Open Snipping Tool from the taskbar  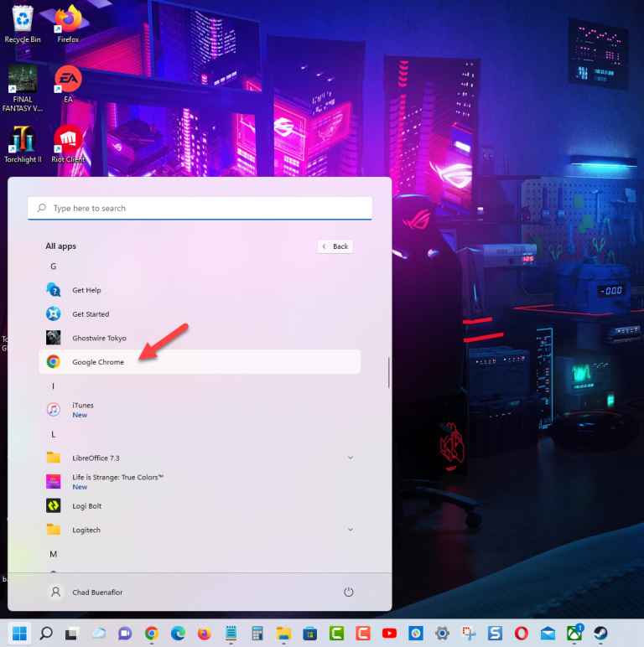(469, 633)
